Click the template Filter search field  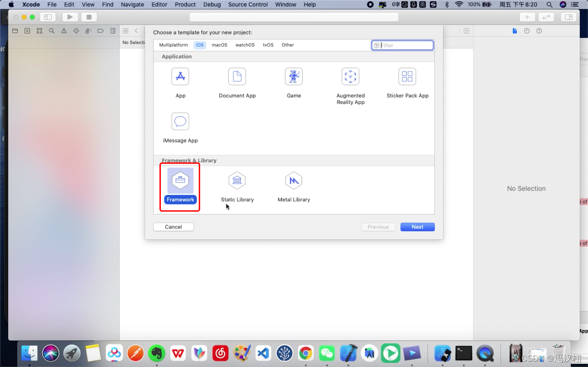403,45
